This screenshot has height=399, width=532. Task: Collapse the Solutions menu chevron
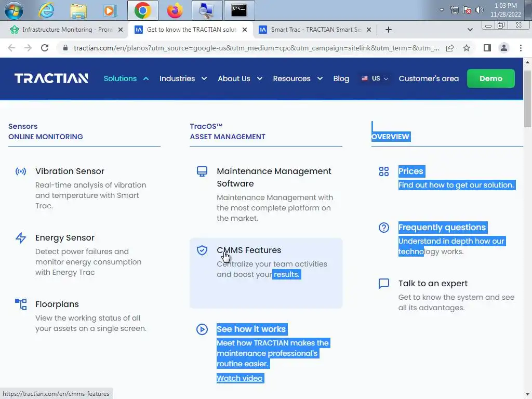point(146,78)
